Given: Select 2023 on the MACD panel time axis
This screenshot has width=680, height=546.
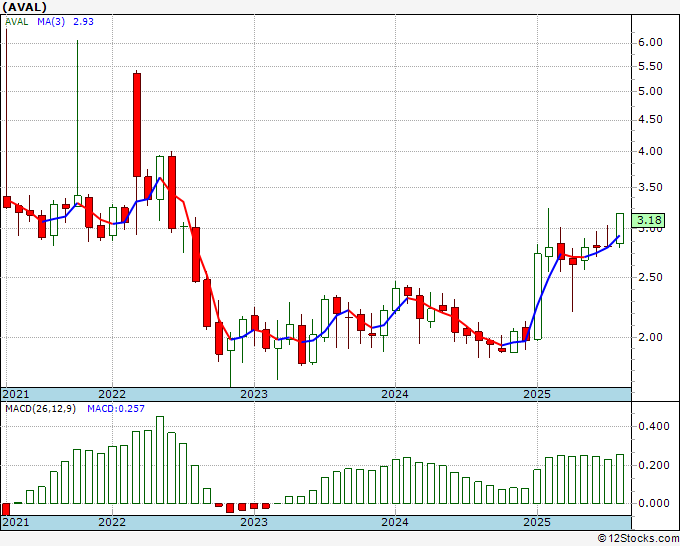Looking at the screenshot, I should (254, 522).
